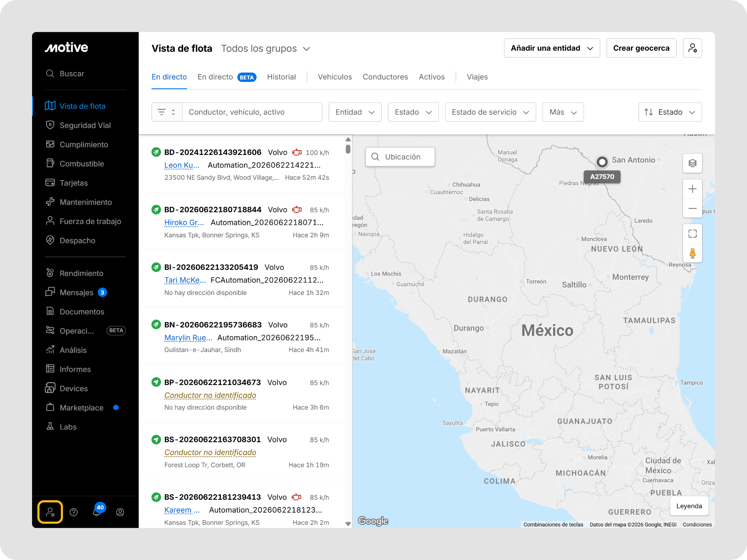
Task: Select the En directo tab
Action: point(169,77)
